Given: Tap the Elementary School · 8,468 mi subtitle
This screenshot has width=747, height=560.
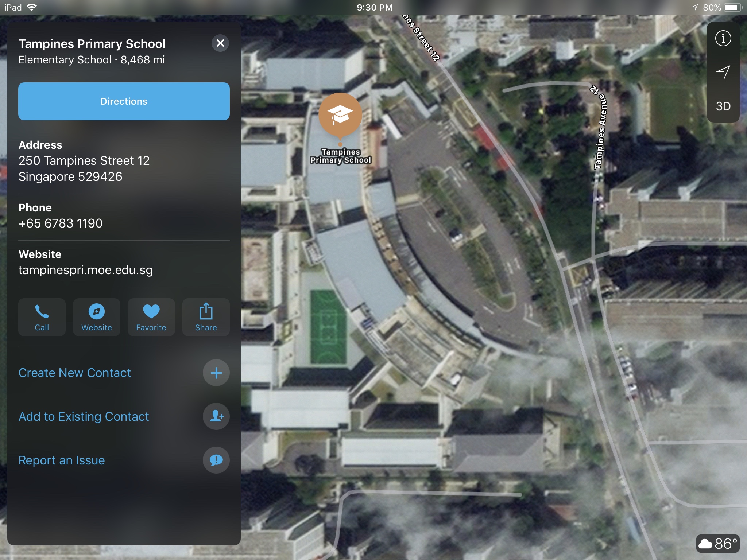Looking at the screenshot, I should (x=92, y=60).
